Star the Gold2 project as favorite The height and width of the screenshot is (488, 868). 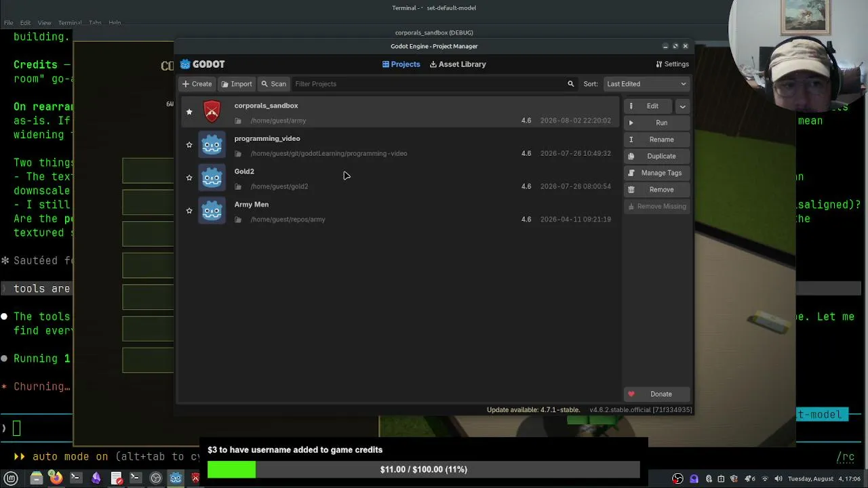(x=189, y=178)
